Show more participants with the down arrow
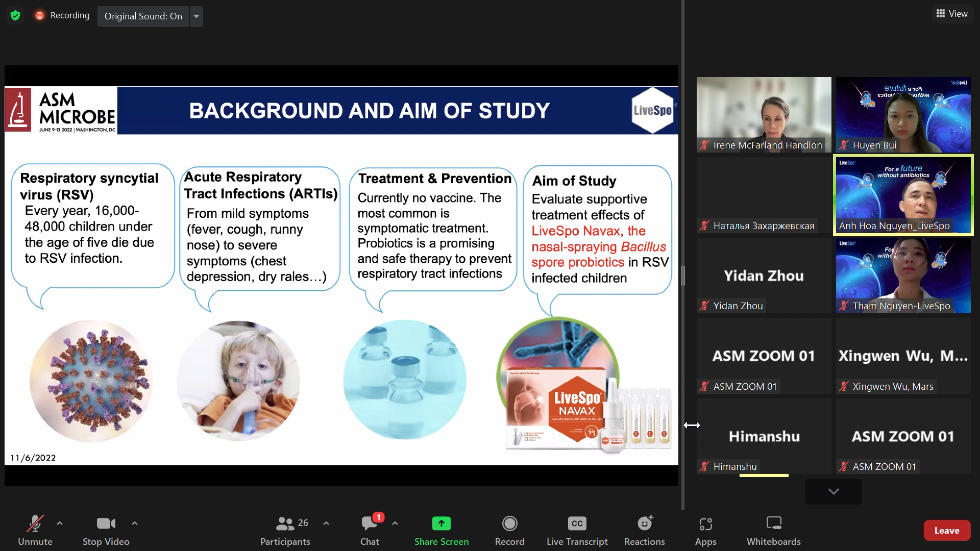Image resolution: width=980 pixels, height=551 pixels. tap(833, 491)
